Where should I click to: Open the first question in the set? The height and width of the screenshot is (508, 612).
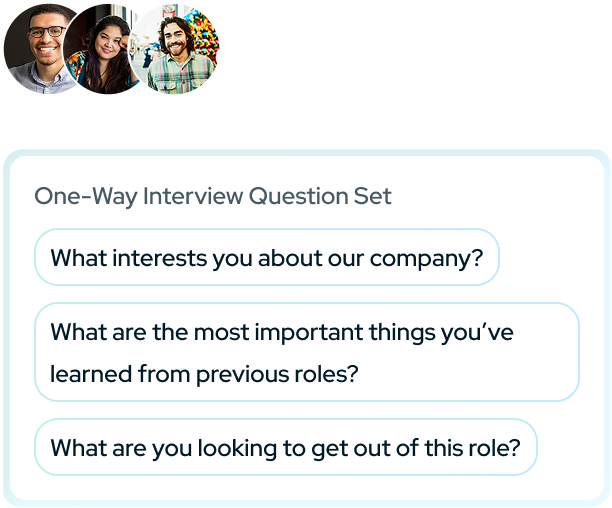[266, 258]
